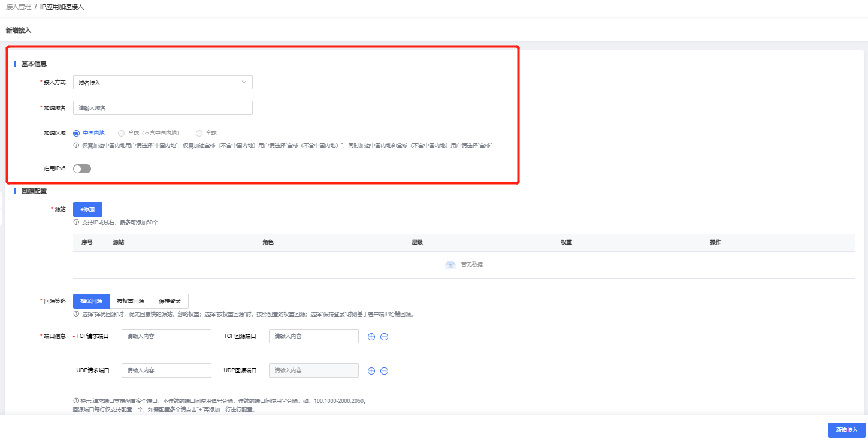The height and width of the screenshot is (440, 868).
Task: Click the info icon beside 回源策略 explanation
Action: [76, 314]
